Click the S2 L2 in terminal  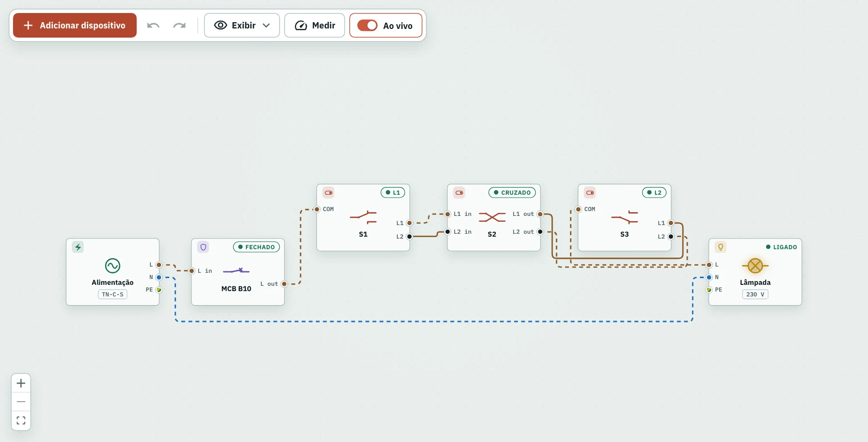448,232
